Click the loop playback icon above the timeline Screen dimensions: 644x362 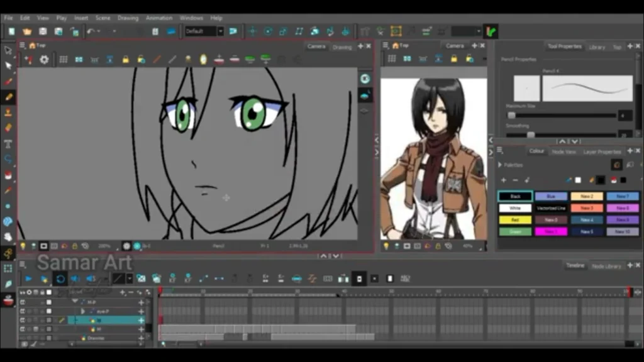click(x=60, y=279)
